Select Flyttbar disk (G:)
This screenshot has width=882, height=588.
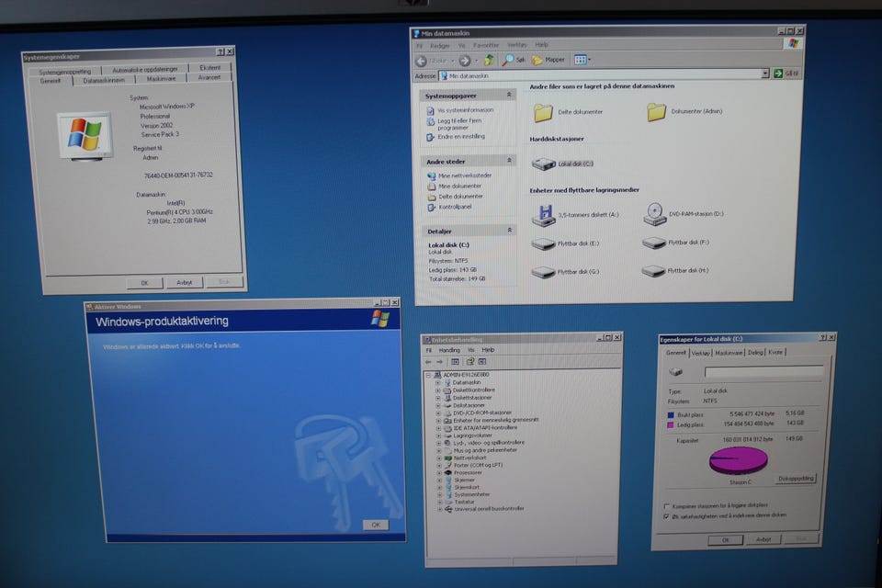pos(565,272)
